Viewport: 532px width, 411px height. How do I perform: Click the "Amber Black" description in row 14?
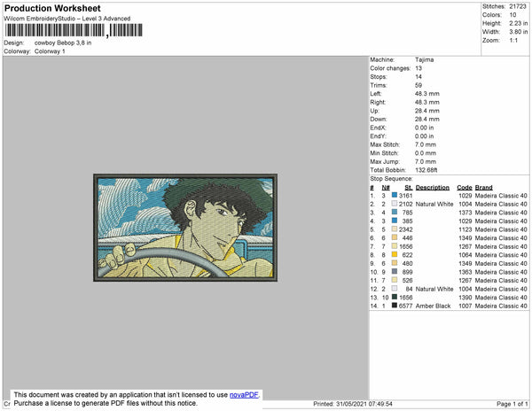tap(434, 306)
